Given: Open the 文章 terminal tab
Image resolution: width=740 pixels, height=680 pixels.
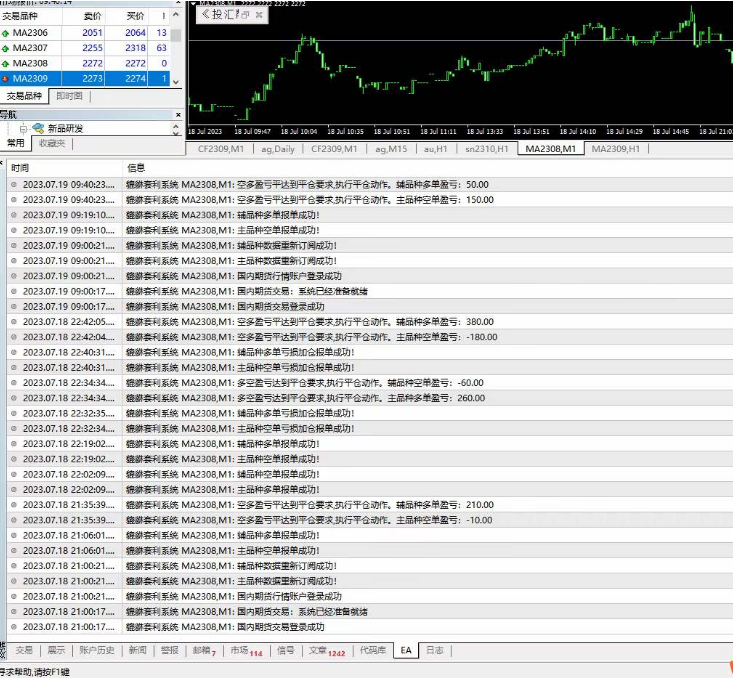Looking at the screenshot, I should click(x=327, y=651).
